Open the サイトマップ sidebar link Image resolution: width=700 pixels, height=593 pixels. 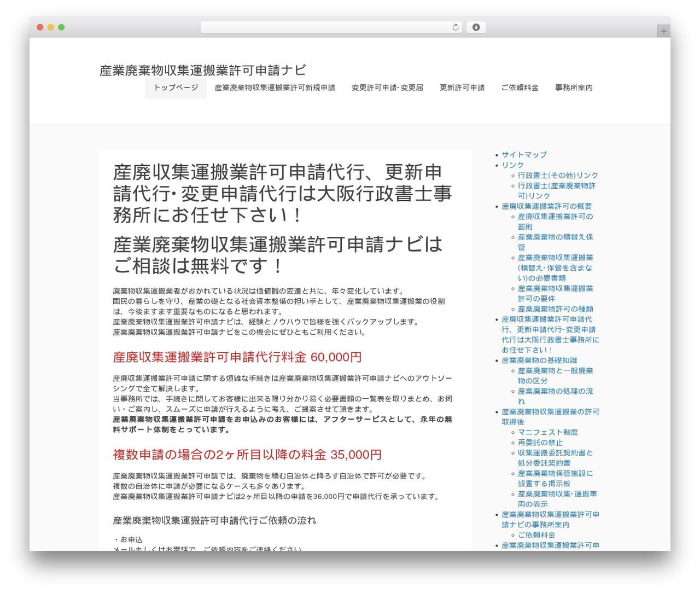[524, 155]
